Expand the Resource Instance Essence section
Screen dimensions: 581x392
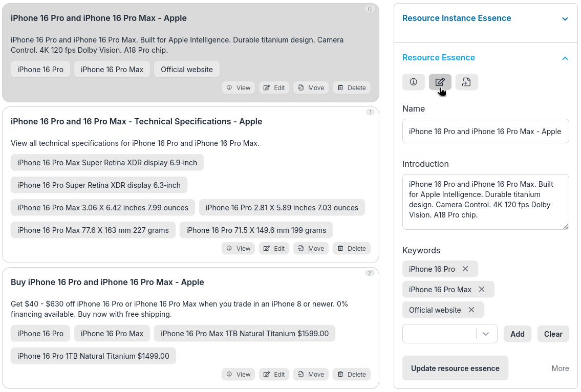(565, 19)
